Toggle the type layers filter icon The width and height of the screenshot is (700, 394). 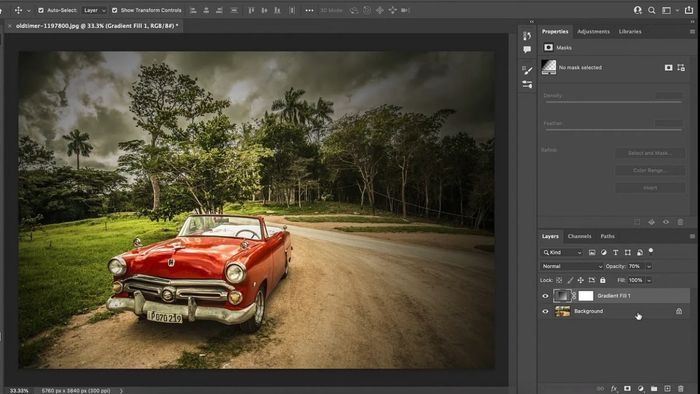pos(616,253)
